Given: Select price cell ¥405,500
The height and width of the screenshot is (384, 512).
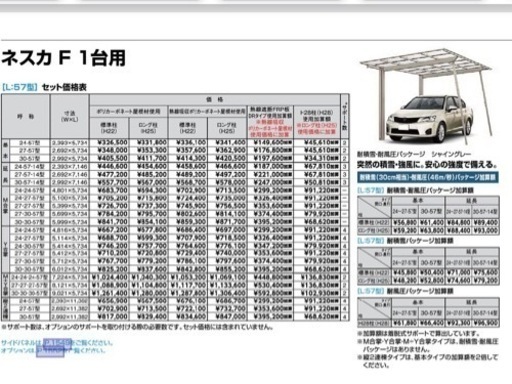Looking at the screenshot, I should pyautogui.click(x=112, y=158).
